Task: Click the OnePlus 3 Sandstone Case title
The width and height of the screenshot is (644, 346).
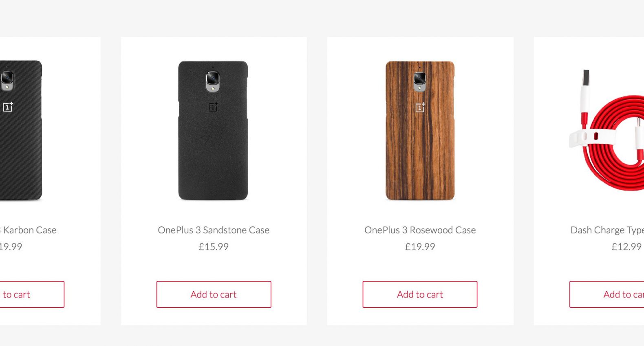Action: coord(214,230)
